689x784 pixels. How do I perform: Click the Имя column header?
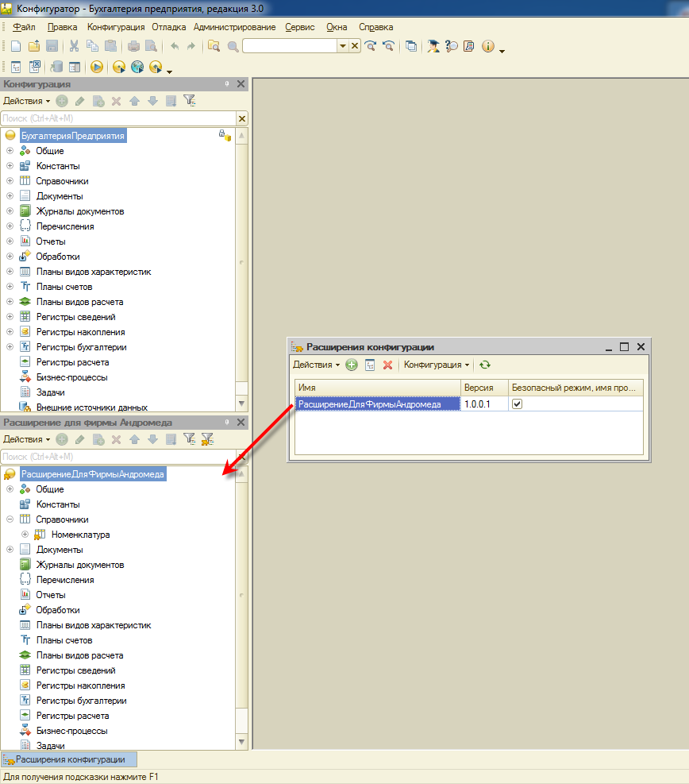click(378, 388)
